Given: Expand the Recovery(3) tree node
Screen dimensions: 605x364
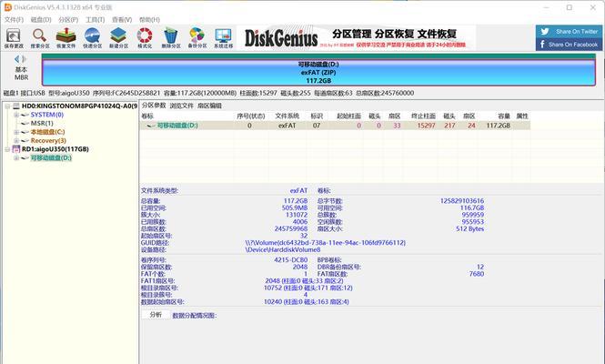Looking at the screenshot, I should click(16, 140).
